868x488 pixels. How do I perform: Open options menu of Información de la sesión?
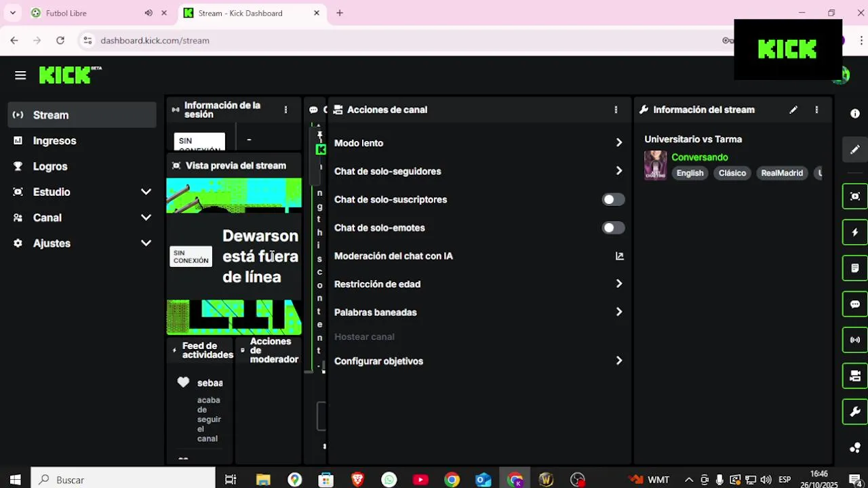point(285,110)
